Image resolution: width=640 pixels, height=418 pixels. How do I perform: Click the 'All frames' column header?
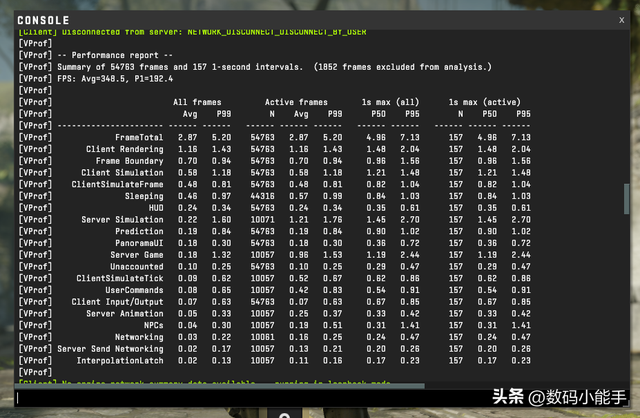pyautogui.click(x=197, y=102)
